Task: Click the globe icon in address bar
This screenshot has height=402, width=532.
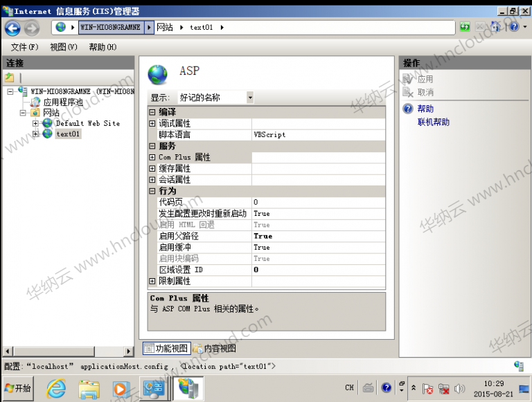Action: tap(61, 27)
